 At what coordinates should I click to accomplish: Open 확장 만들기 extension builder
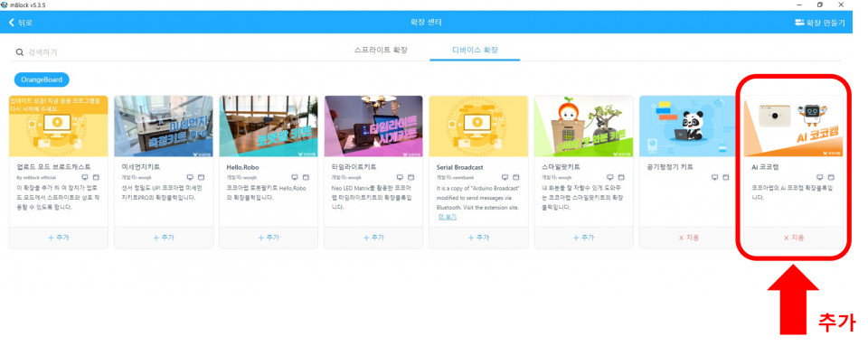click(820, 23)
